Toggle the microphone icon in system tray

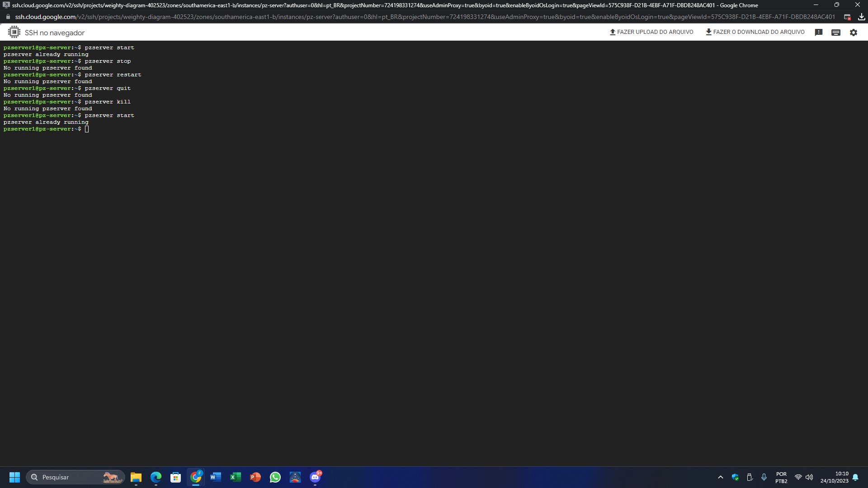764,477
